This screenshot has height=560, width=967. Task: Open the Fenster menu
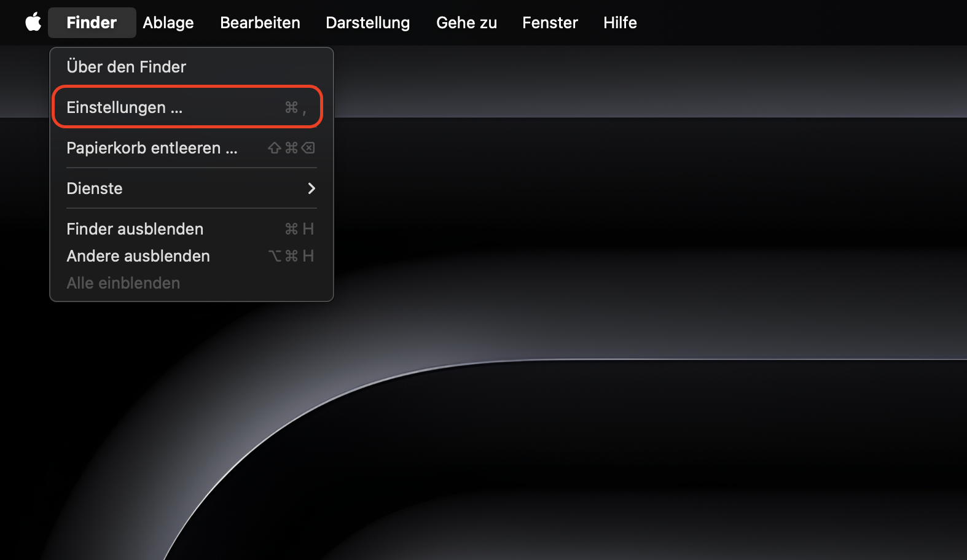[550, 23]
